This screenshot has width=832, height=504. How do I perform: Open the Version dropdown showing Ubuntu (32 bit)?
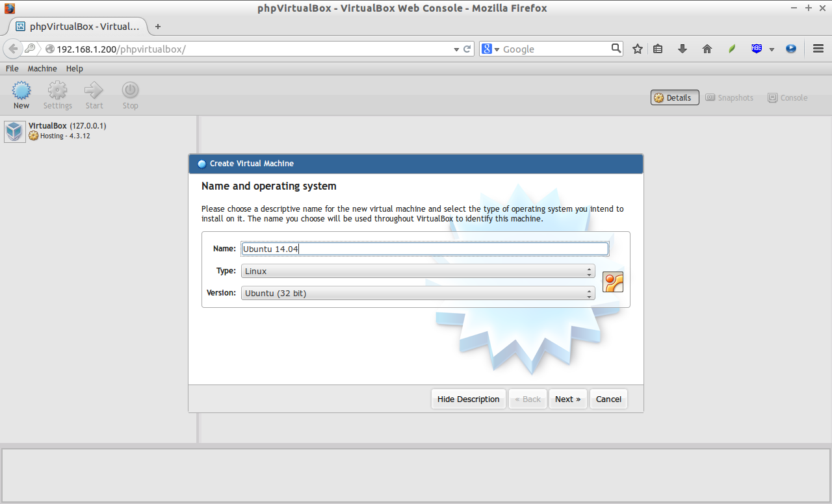418,294
